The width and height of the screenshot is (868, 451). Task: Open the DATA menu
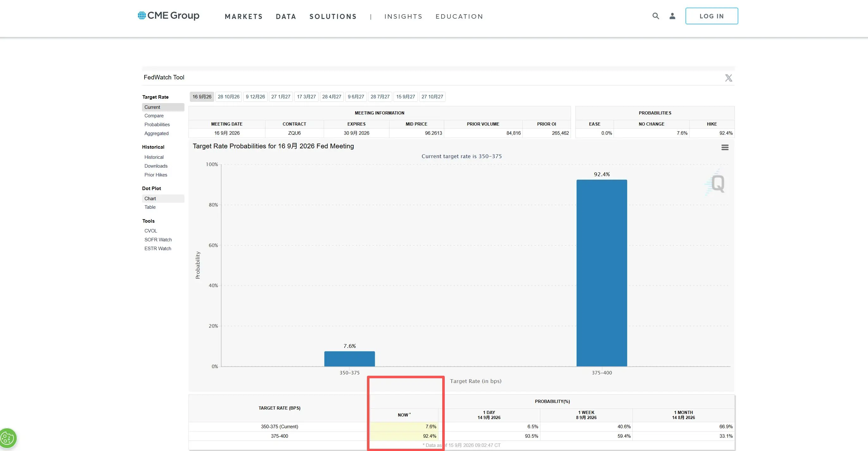286,16
